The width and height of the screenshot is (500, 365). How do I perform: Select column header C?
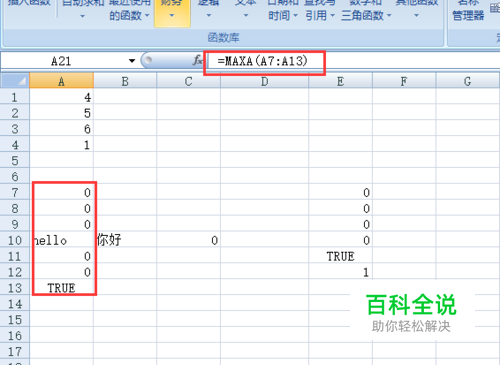(188, 81)
